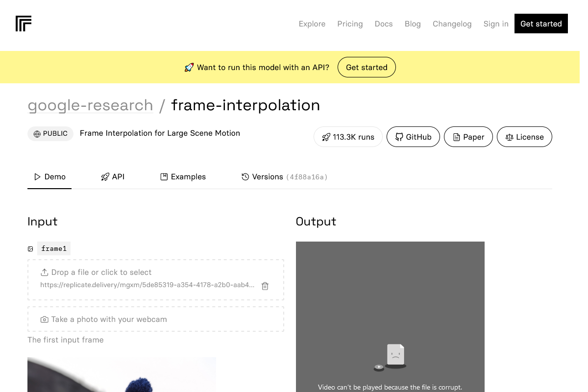Click the image icon beside frame1 label

[x=30, y=249]
